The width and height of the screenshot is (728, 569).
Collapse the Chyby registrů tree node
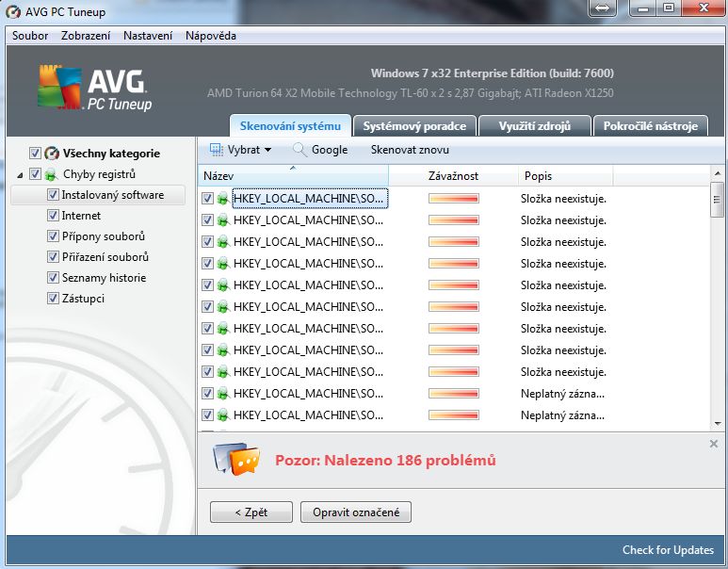pos(21,174)
